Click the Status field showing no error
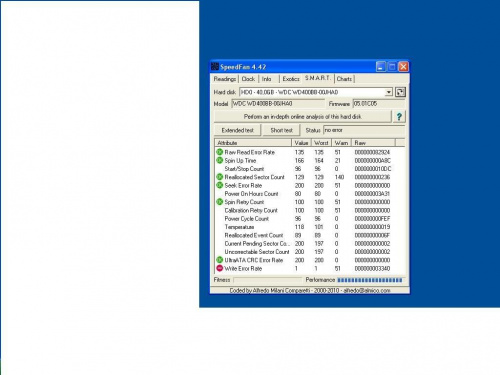The image size is (500, 375). (364, 130)
